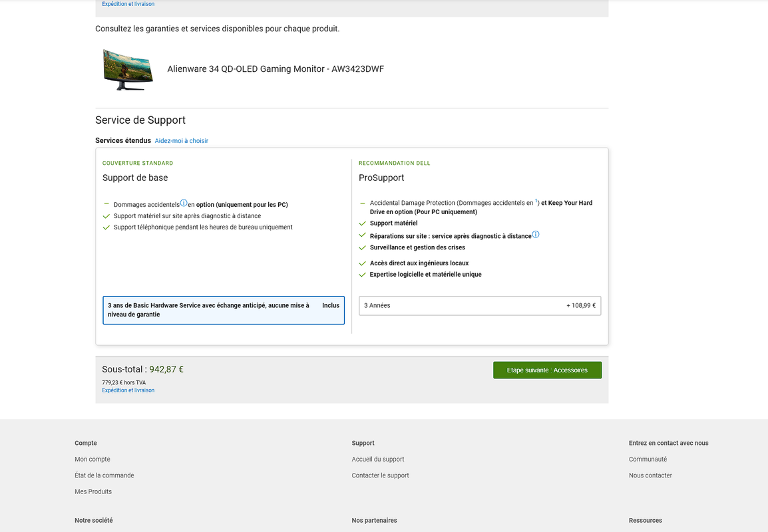Open 'Nous contacter' footer link
This screenshot has width=768, height=532.
(650, 475)
